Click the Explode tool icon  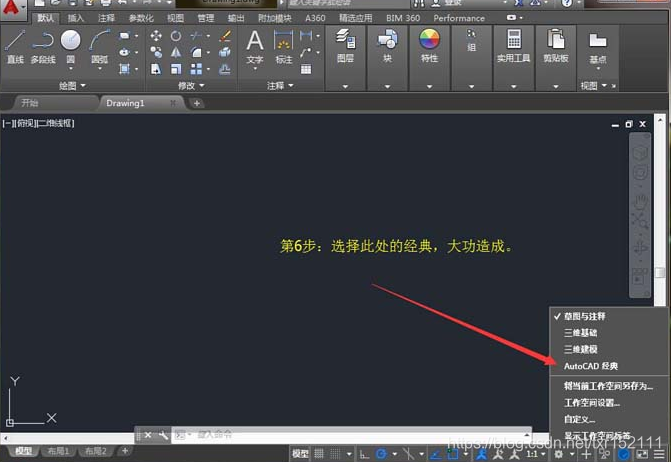225,53
